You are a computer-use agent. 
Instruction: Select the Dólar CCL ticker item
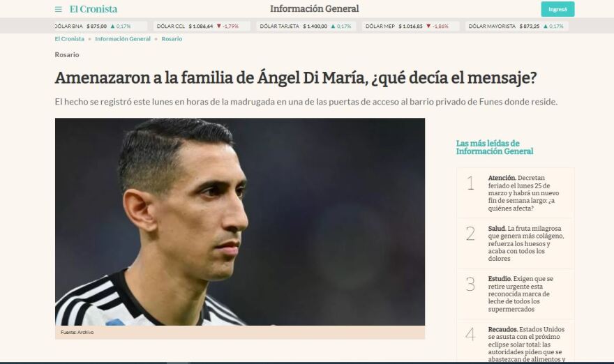coord(201,26)
